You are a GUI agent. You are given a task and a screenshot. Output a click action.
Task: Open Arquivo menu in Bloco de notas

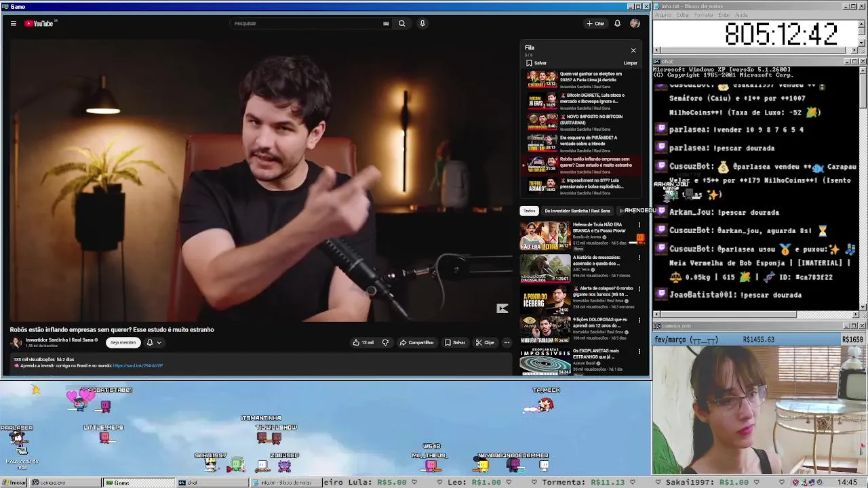(663, 15)
